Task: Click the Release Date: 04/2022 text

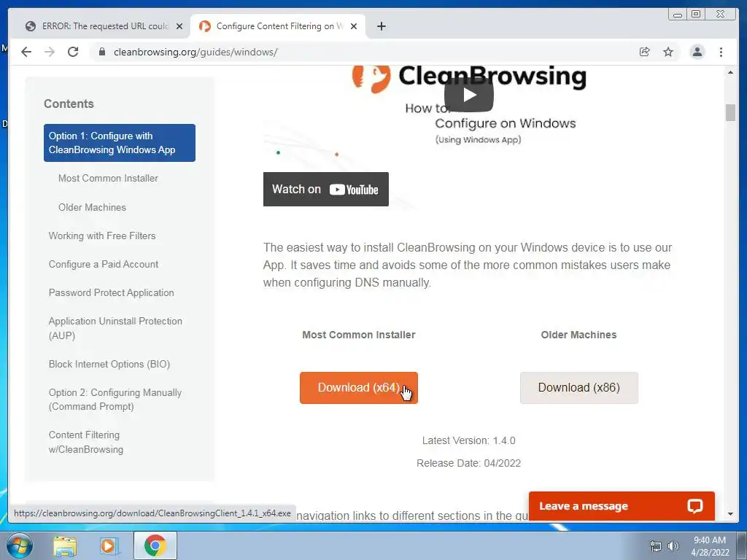Action: point(469,463)
